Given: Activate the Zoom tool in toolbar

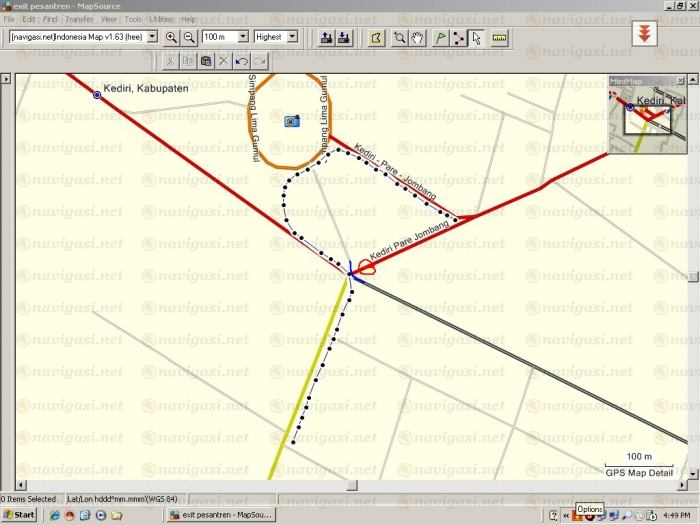Looking at the screenshot, I should click(x=399, y=37).
